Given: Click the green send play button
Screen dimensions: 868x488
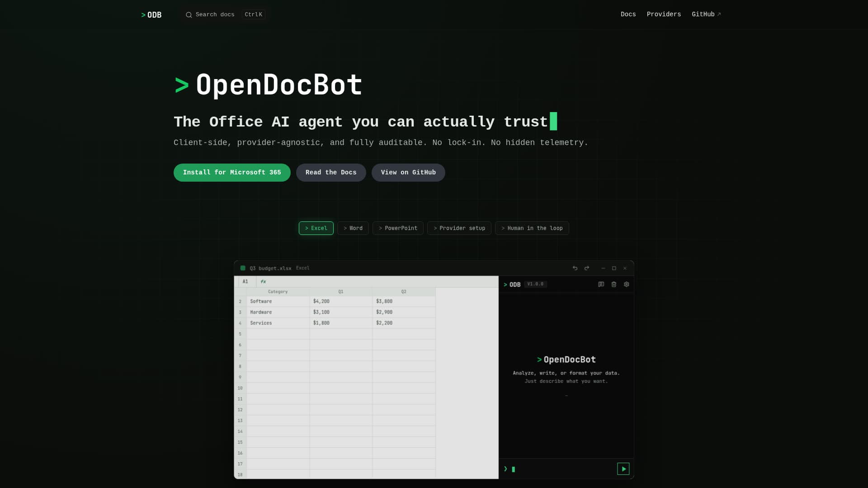Looking at the screenshot, I should (623, 469).
